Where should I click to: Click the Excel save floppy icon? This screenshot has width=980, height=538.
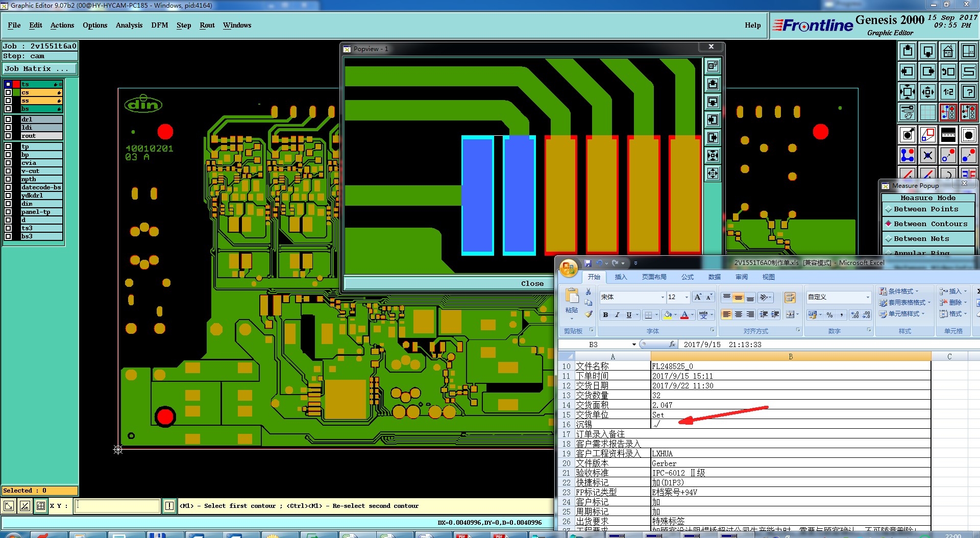(x=588, y=263)
